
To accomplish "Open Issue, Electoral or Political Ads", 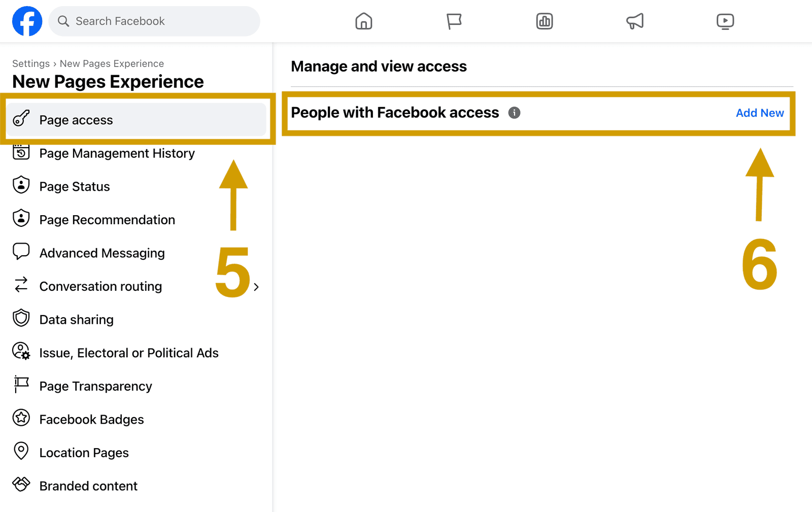I will coord(129,353).
